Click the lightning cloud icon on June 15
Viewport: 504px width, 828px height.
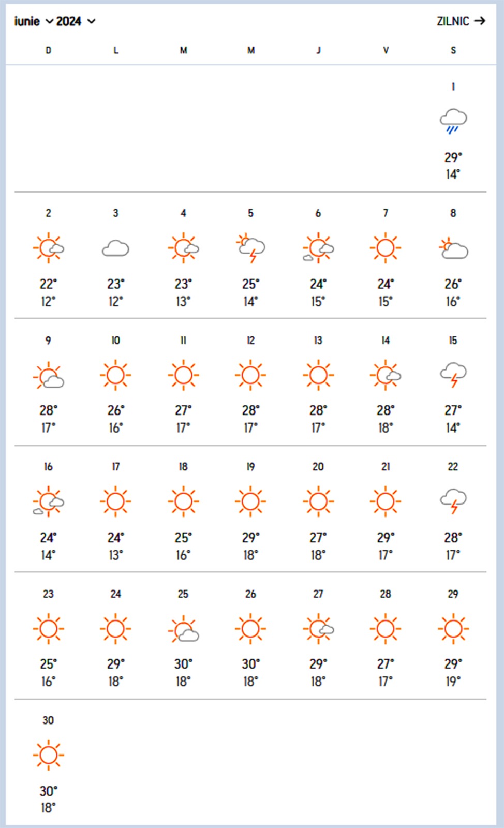click(453, 375)
